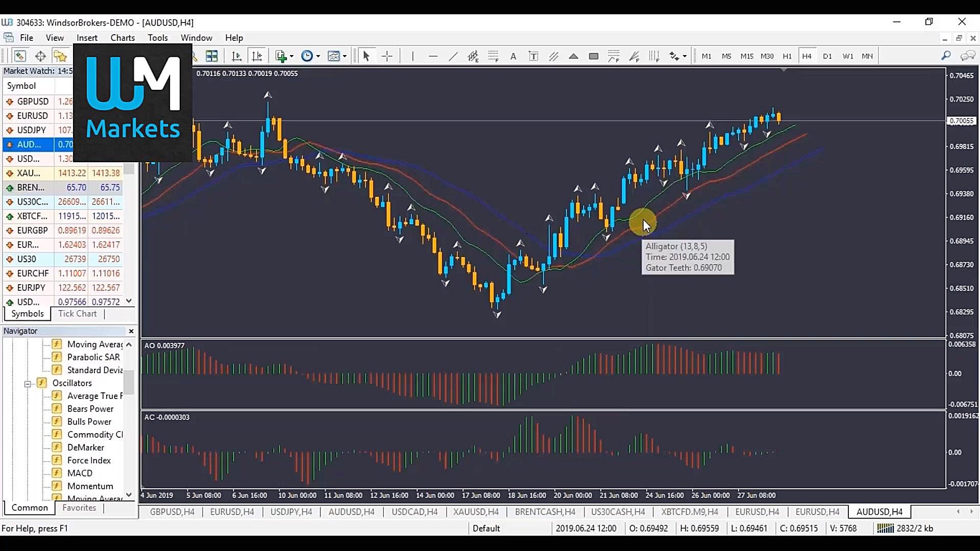Select the rectangle shape tool
Screen dimensions: 980x551
(594, 56)
